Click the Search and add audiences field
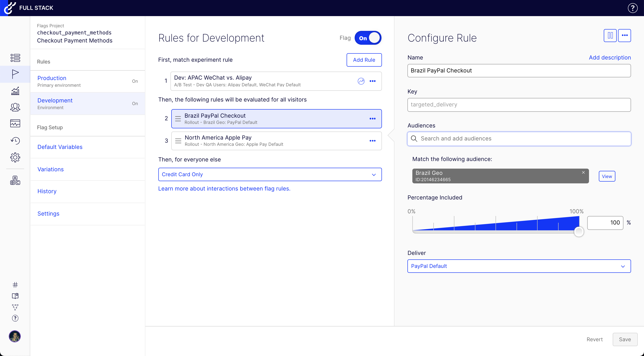Image resolution: width=644 pixels, height=356 pixels. 519,139
